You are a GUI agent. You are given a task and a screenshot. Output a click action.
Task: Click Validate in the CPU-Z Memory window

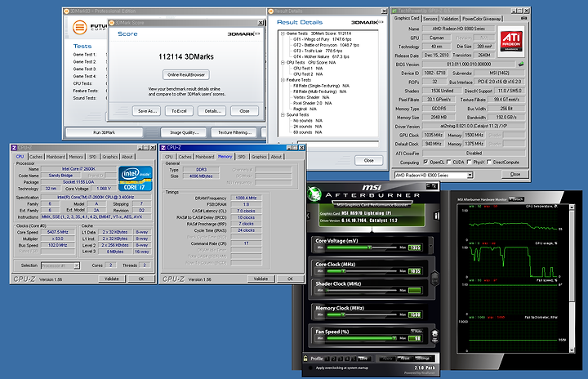(261, 279)
